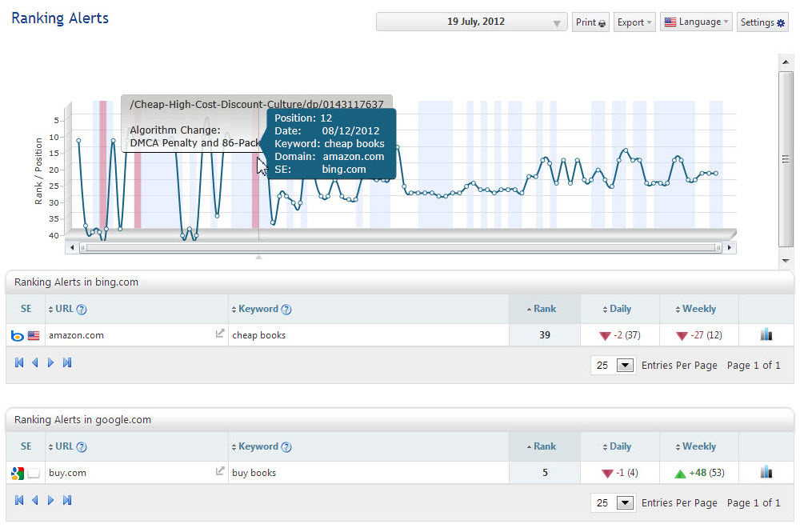Sort bing.com table by Rank column

544,309
